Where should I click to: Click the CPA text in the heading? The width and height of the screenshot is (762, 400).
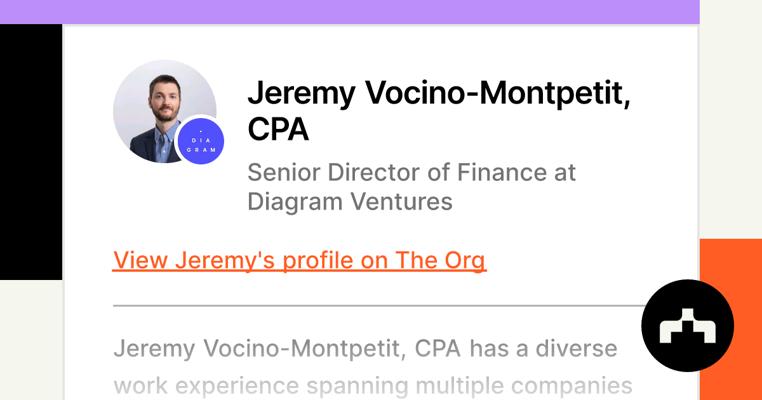[x=278, y=129]
